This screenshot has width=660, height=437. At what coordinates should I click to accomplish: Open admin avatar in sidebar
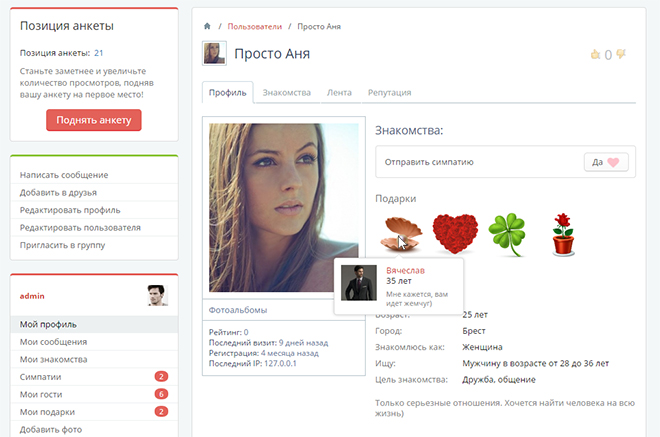pos(157,296)
